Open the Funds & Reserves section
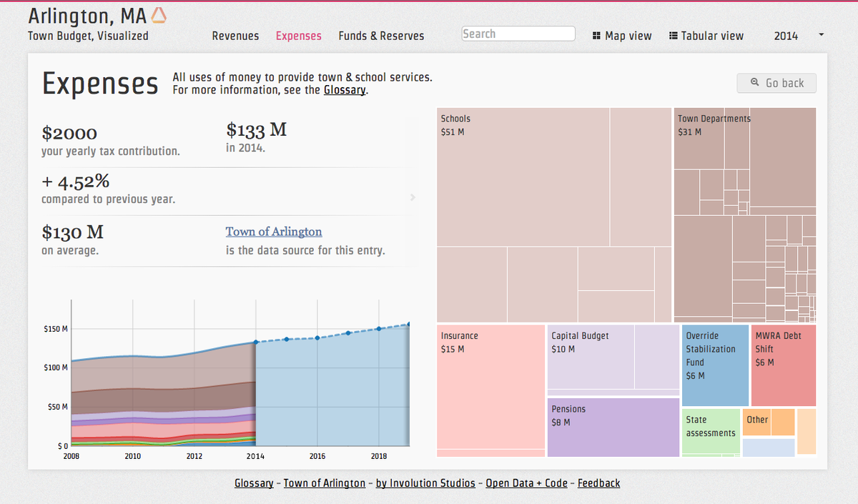858x504 pixels. click(381, 35)
